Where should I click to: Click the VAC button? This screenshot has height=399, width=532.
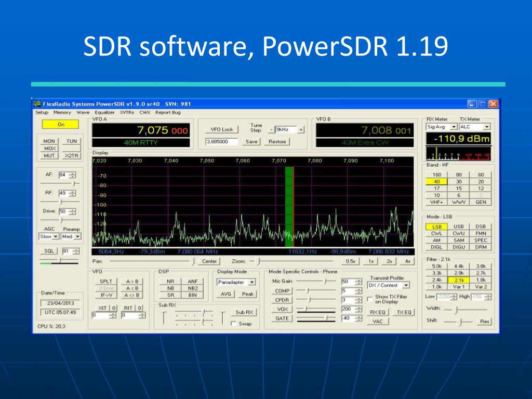point(378,321)
